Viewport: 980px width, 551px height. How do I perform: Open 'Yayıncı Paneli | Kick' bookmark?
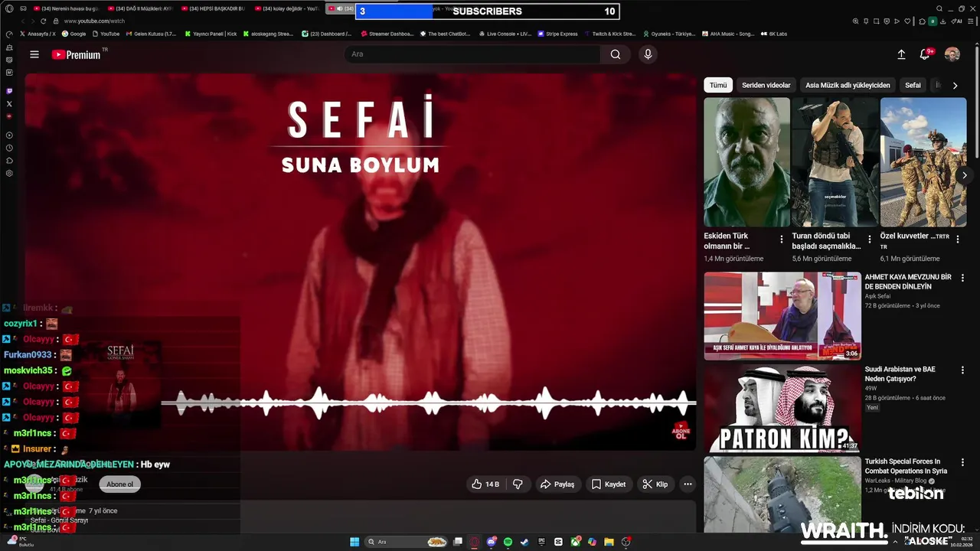(x=210, y=34)
